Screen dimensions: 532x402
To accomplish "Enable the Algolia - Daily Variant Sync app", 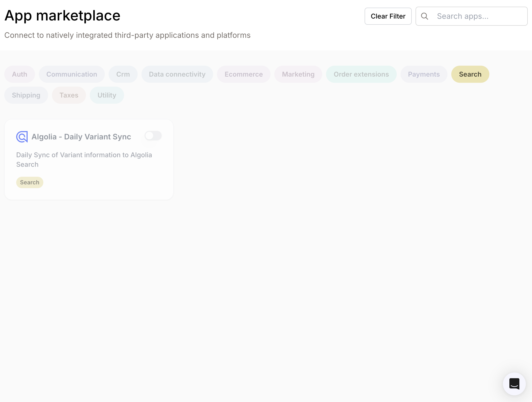I will pos(153,136).
